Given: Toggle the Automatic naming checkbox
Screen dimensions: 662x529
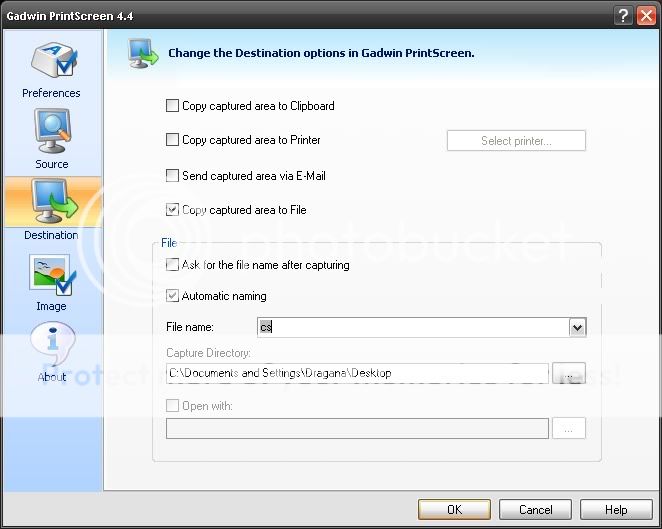Looking at the screenshot, I should tap(172, 296).
